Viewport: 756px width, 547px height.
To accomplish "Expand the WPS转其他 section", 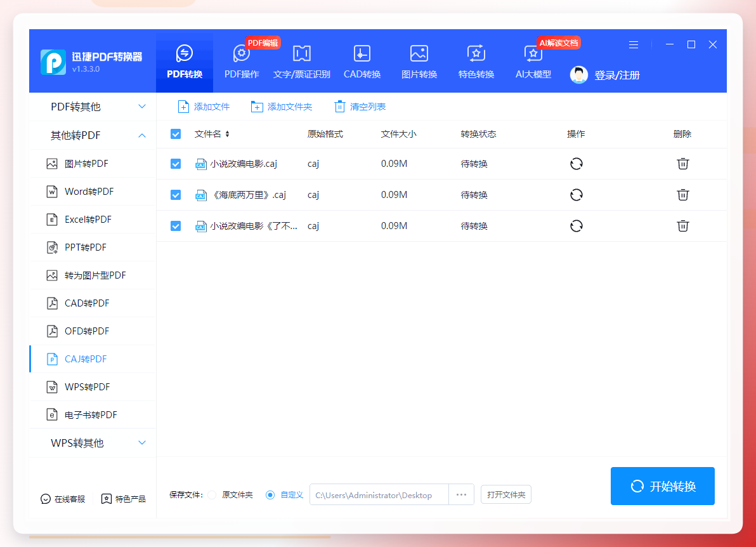I will click(93, 443).
